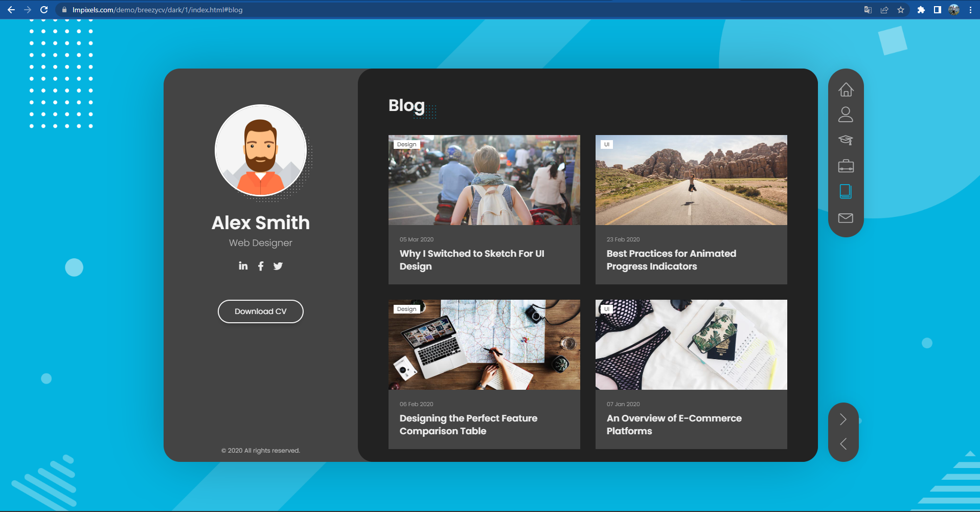This screenshot has width=980, height=512.
Task: Visit Alex Smith's LinkedIn profile icon
Action: (x=243, y=266)
